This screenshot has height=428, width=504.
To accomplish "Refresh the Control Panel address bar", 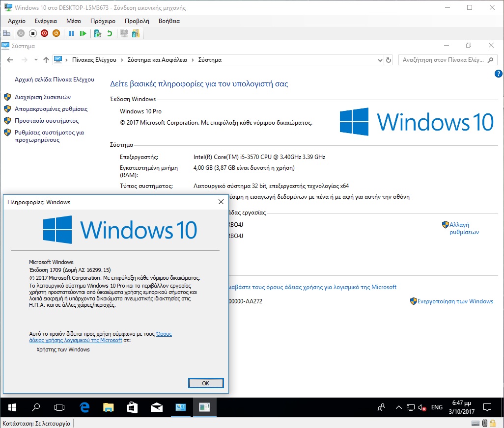I will (x=389, y=60).
